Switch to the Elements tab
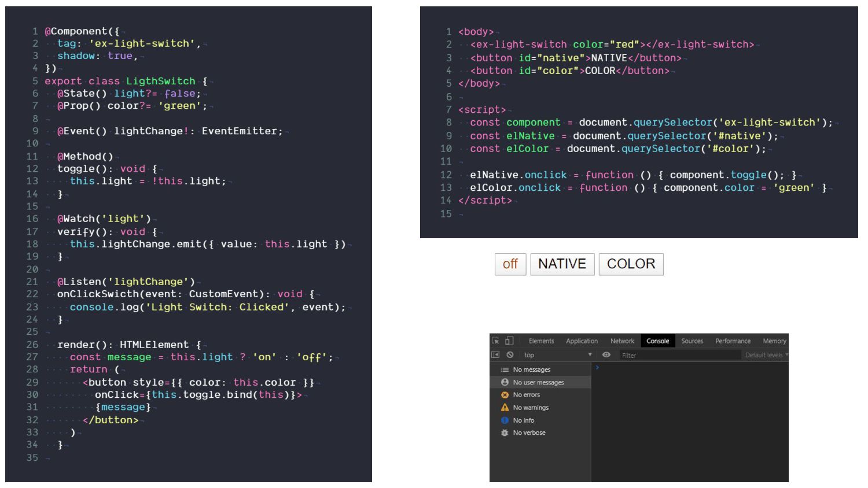Image resolution: width=868 pixels, height=488 pixels. click(541, 341)
